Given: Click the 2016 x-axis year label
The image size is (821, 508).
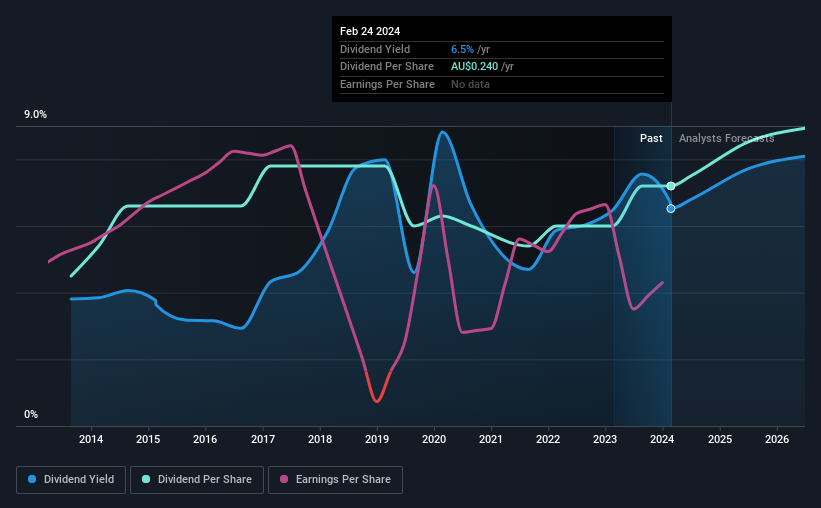Looking at the screenshot, I should click(205, 439).
